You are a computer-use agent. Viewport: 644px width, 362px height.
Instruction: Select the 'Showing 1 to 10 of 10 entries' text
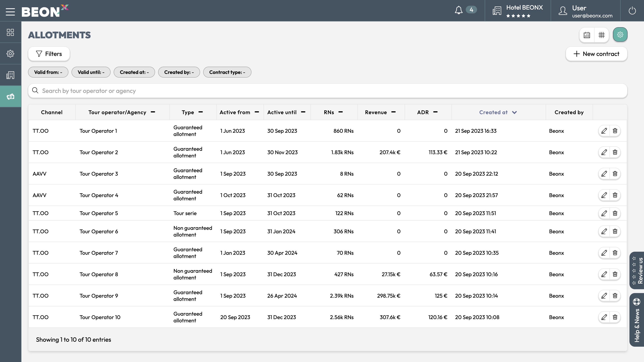[x=73, y=340]
